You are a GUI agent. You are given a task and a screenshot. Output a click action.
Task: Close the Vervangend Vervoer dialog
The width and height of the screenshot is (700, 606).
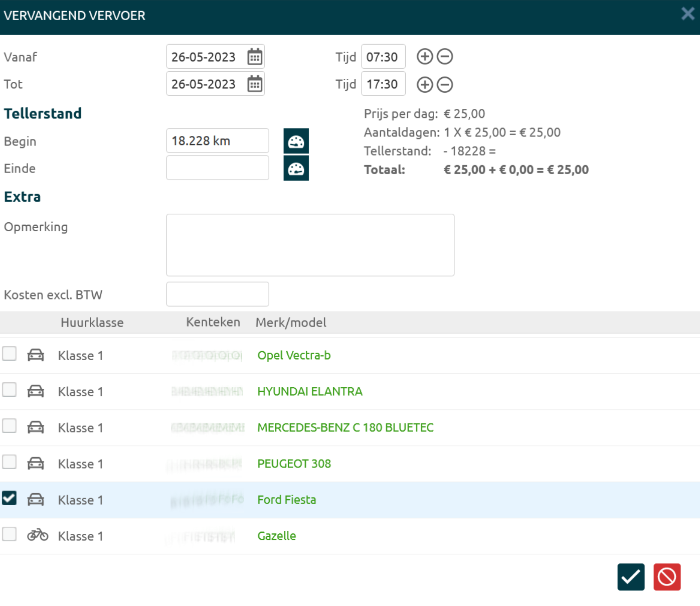(687, 14)
